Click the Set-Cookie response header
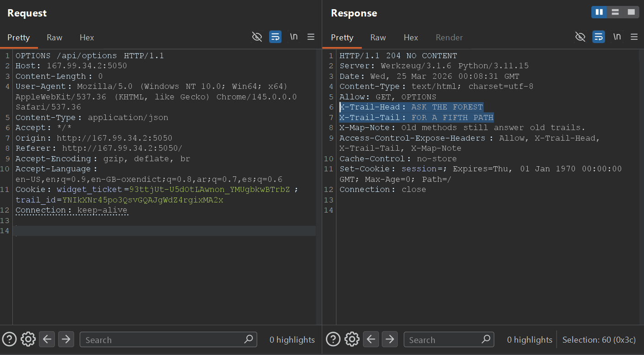 tap(481, 174)
